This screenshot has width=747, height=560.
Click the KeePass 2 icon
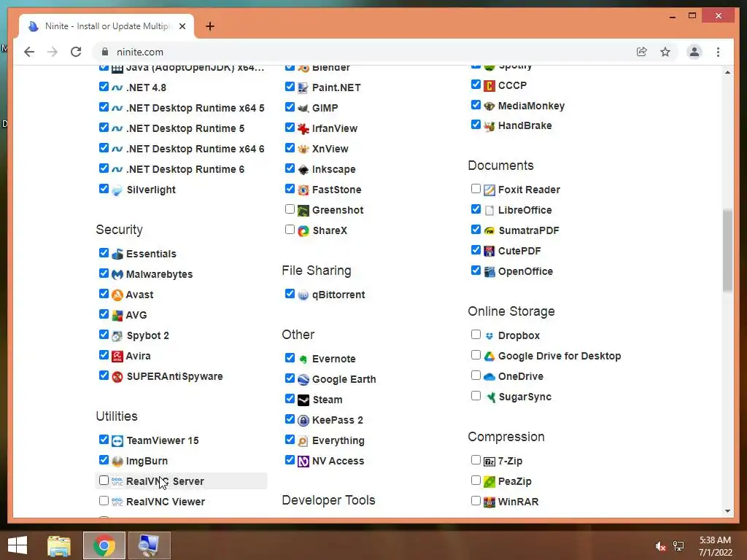303,421
